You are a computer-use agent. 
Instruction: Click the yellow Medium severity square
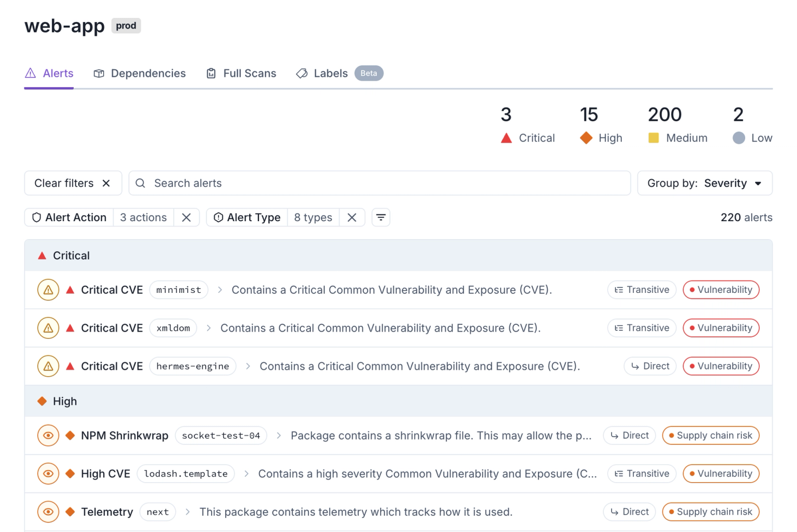(x=654, y=138)
